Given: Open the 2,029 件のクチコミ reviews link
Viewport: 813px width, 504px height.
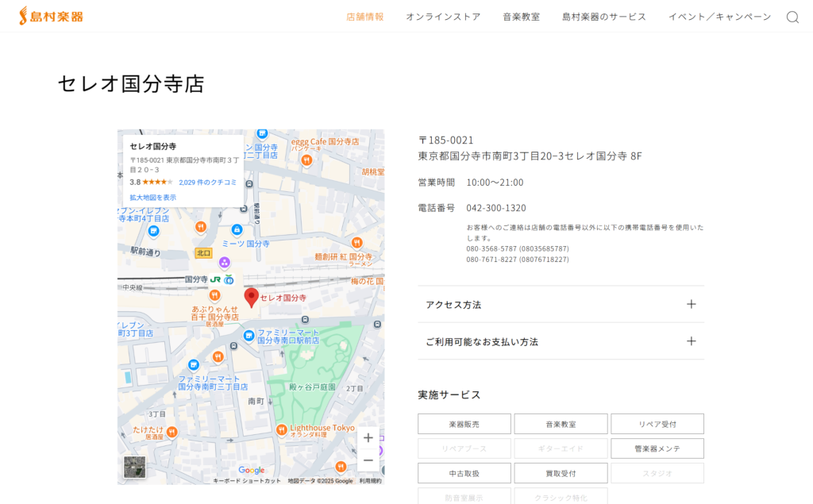Looking at the screenshot, I should (x=207, y=183).
